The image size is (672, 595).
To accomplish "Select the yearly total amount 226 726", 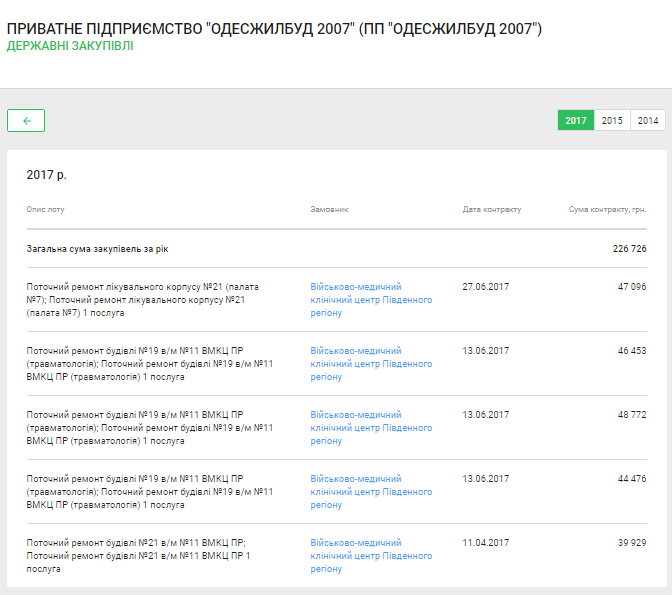I will [x=629, y=248].
